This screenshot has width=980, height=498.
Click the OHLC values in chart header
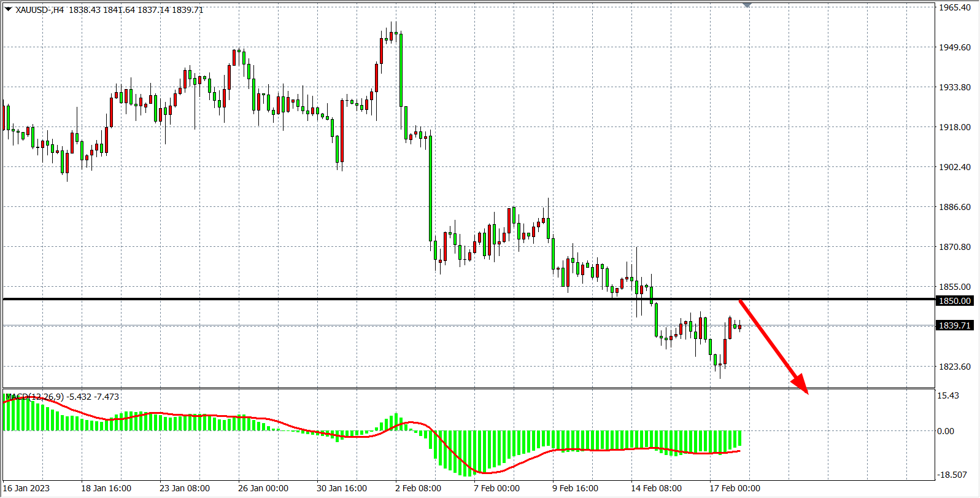pyautogui.click(x=136, y=10)
